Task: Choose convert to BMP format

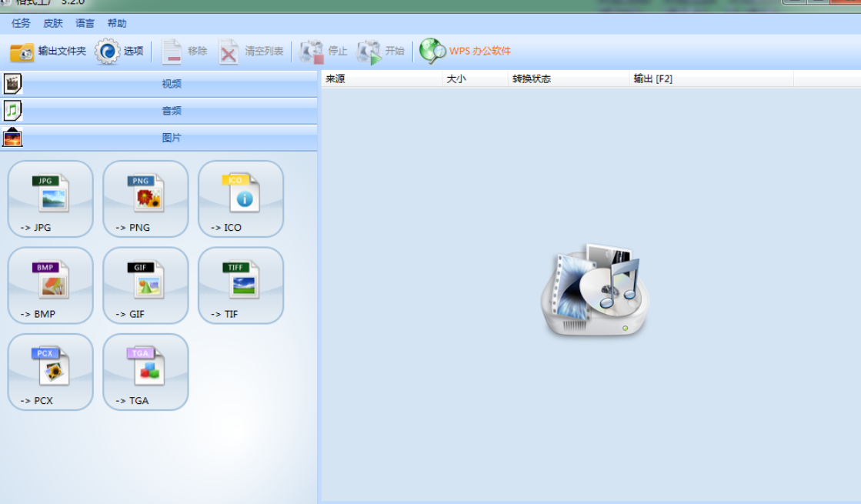Action: click(x=51, y=285)
